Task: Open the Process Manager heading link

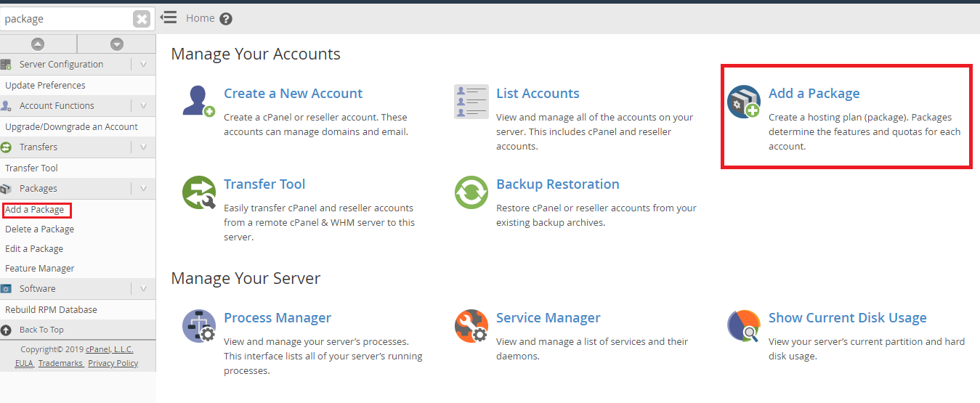Action: click(x=278, y=318)
